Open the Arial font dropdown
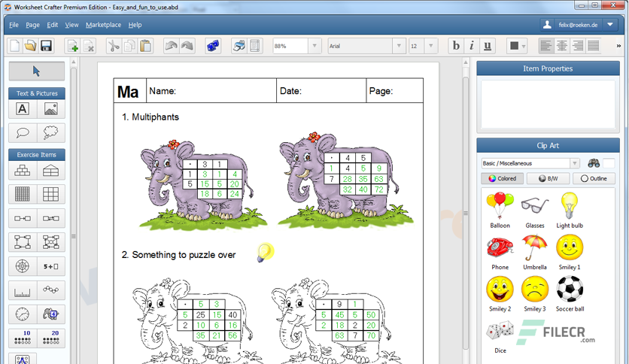The width and height of the screenshot is (629, 364). pos(399,46)
